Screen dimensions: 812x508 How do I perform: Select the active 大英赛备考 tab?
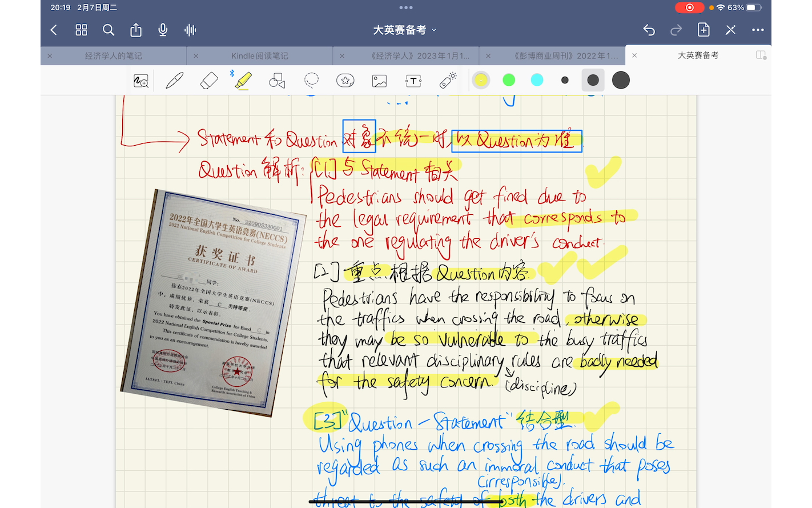698,55
